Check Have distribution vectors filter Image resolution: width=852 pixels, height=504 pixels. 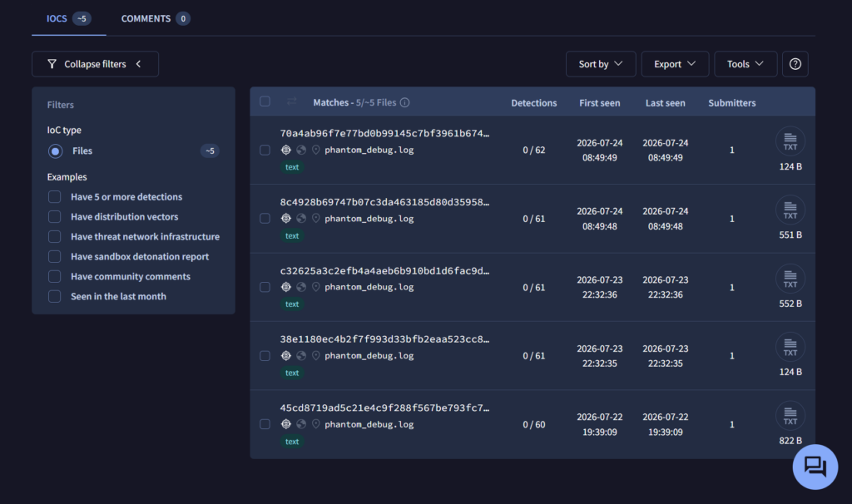click(54, 217)
